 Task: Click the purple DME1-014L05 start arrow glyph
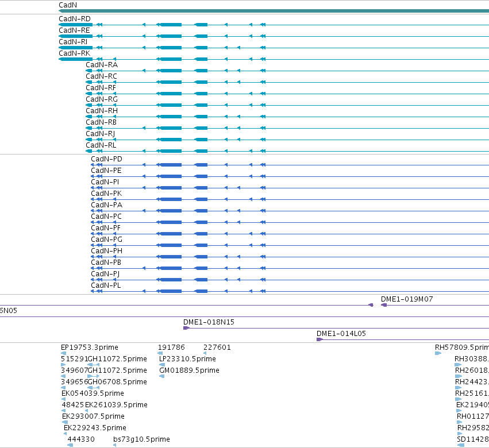[x=319, y=339]
